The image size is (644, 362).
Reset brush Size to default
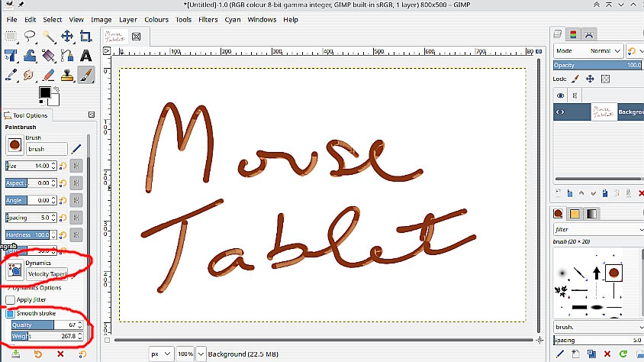(x=63, y=166)
